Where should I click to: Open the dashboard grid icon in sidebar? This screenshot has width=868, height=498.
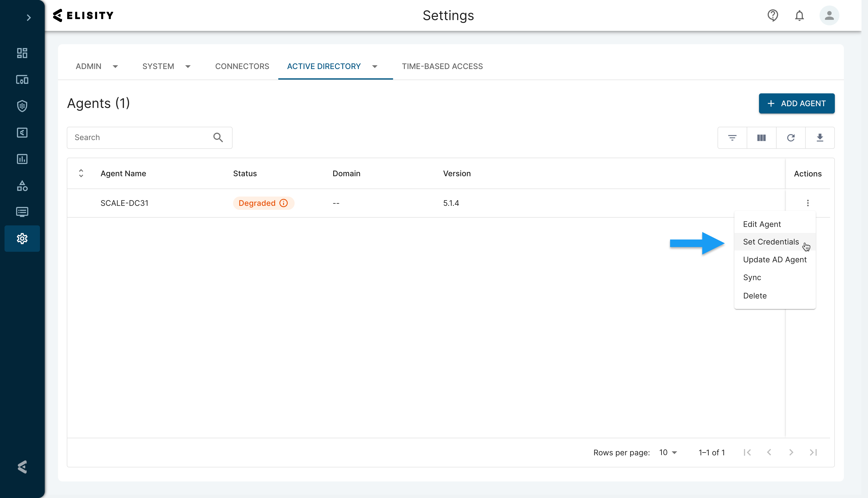(22, 53)
